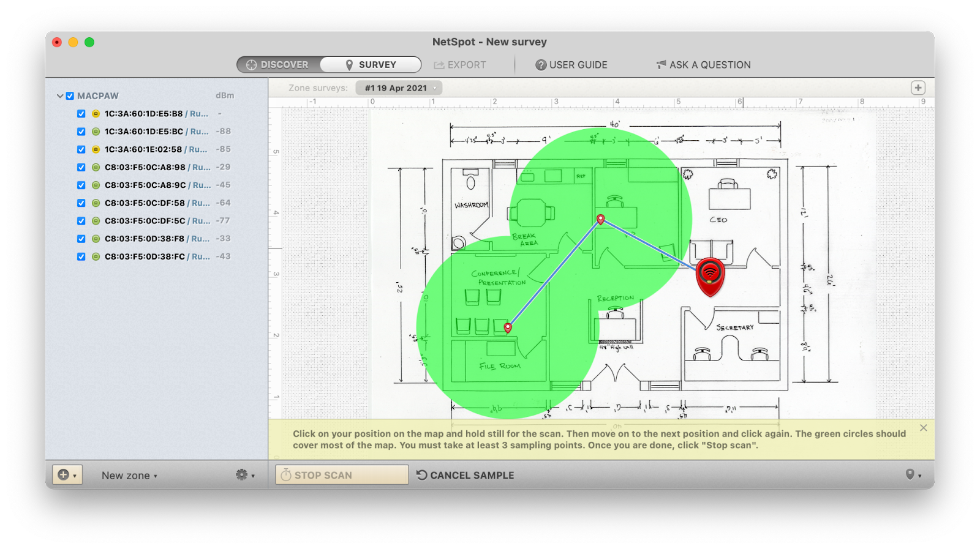Uncheck network 1C:3A:60:1D:E5:B8
Image resolution: width=980 pixels, height=549 pixels.
click(81, 114)
